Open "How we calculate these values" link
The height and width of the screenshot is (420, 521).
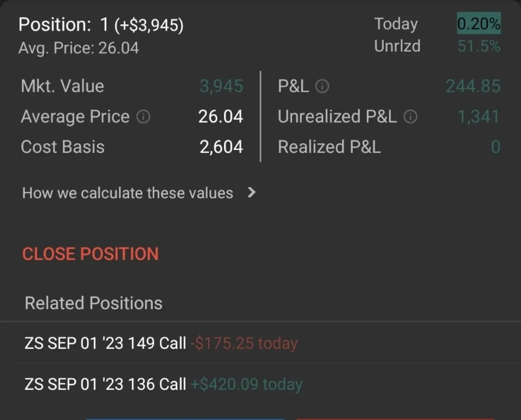128,193
